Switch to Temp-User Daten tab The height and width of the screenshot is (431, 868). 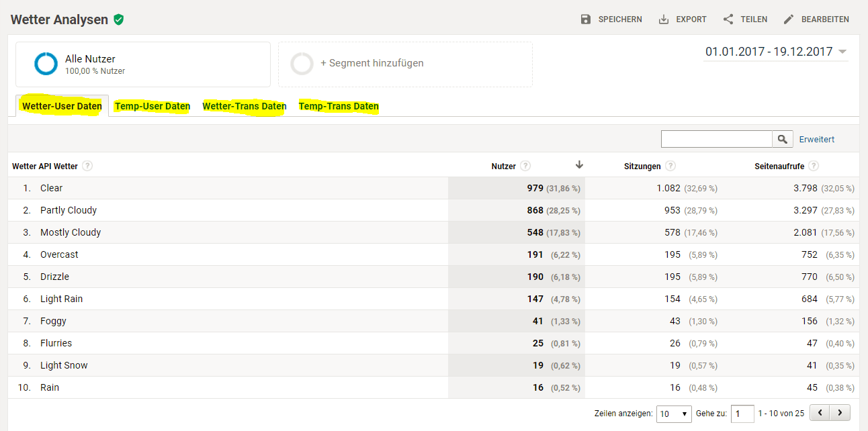153,106
